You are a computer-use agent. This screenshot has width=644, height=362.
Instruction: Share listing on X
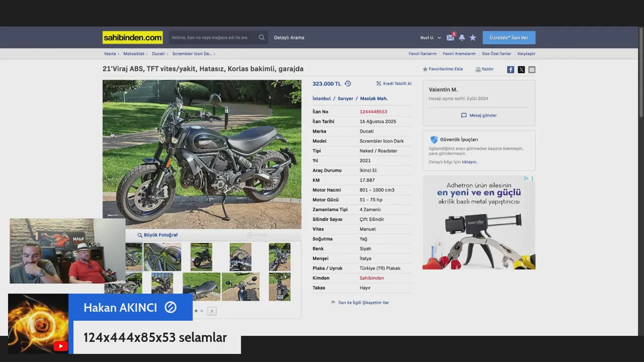[x=521, y=69]
